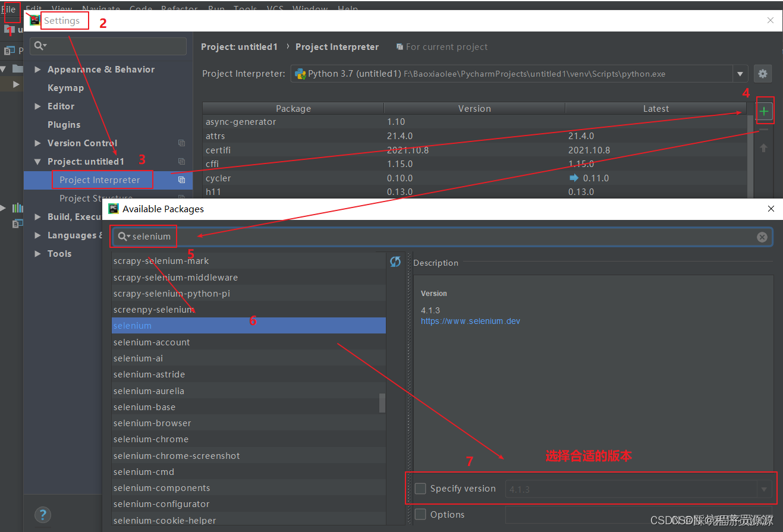The image size is (783, 532).
Task: Select cffi installed package row
Action: tap(474, 164)
